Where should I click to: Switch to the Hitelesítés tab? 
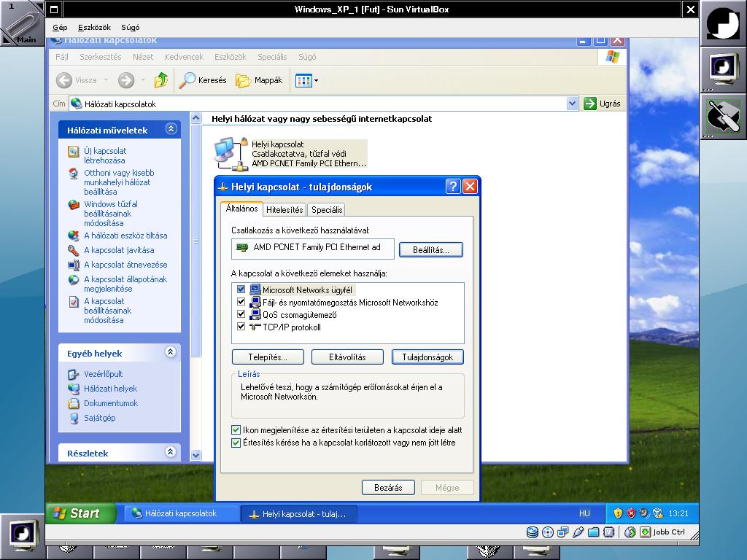285,209
